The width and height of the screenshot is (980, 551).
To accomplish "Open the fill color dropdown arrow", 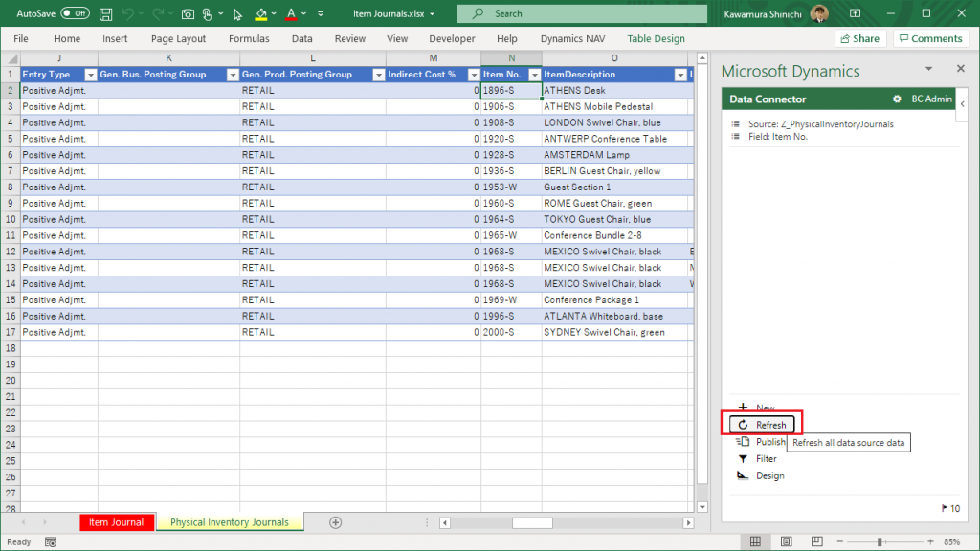I will coord(274,13).
